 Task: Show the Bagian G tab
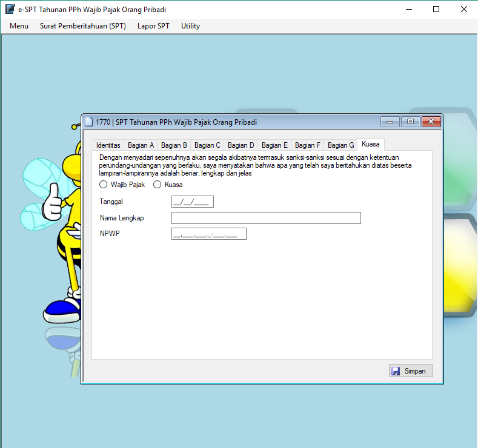pos(340,145)
